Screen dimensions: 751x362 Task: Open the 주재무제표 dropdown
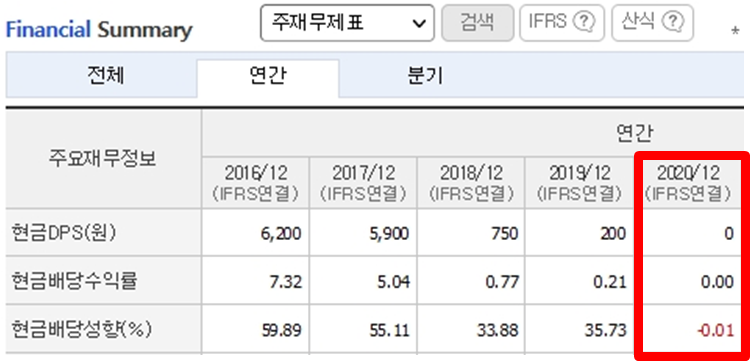[x=347, y=23]
